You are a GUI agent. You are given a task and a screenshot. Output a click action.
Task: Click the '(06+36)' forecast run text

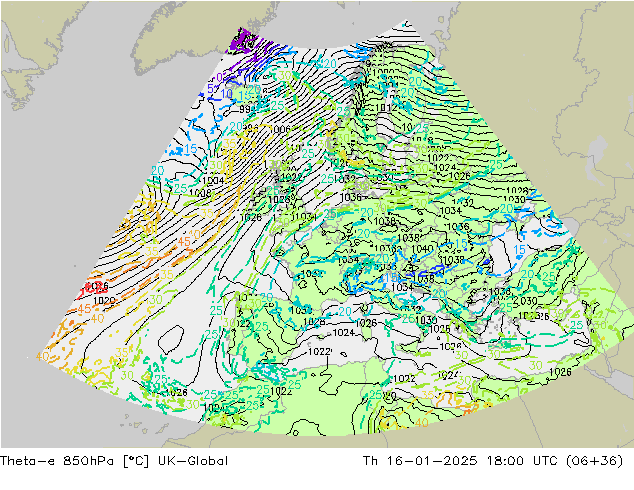click(x=594, y=461)
